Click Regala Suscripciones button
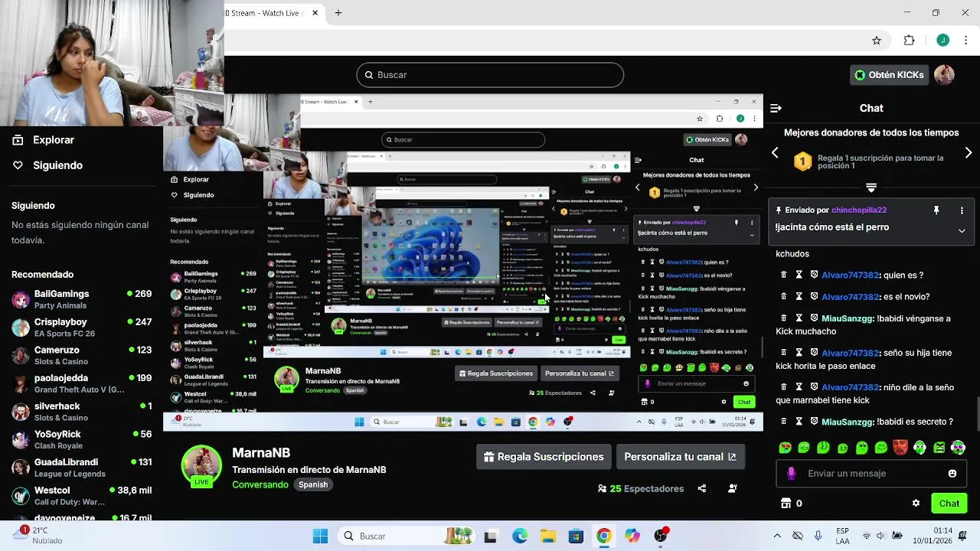Viewport: 980px width, 551px height. click(x=544, y=457)
